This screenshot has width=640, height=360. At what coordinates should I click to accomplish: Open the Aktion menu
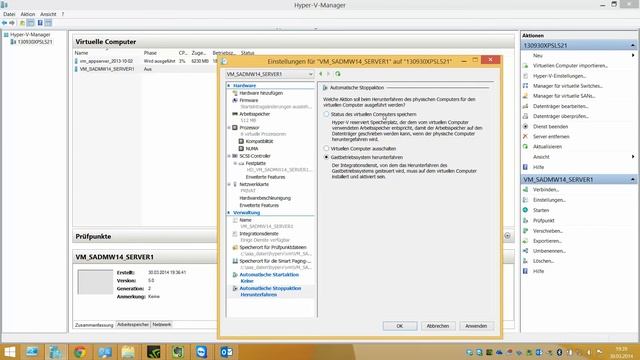pyautogui.click(x=28, y=14)
